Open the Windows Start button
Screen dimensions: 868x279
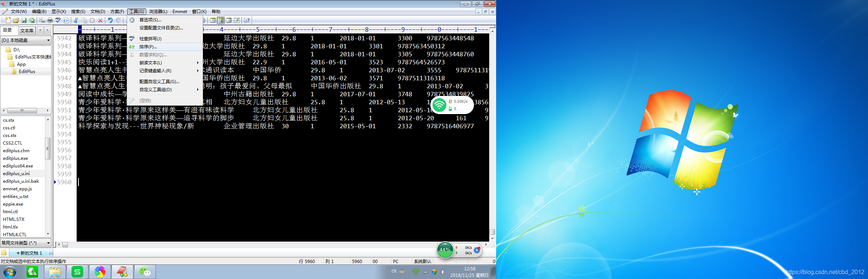(10, 272)
